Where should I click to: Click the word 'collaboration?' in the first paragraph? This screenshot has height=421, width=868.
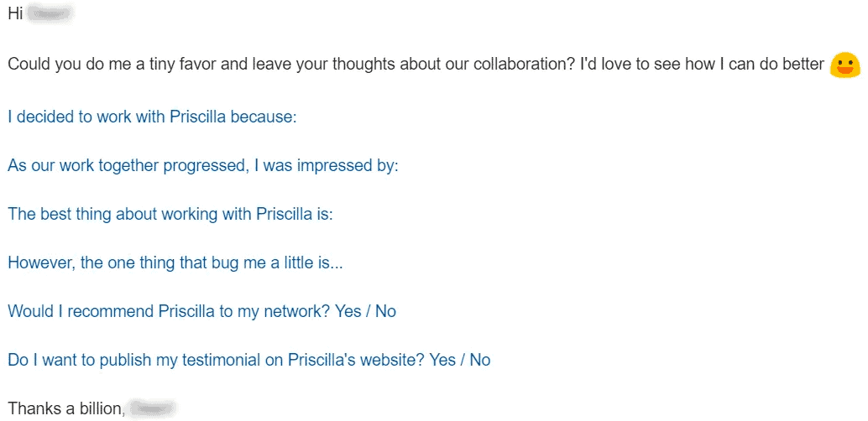517,65
